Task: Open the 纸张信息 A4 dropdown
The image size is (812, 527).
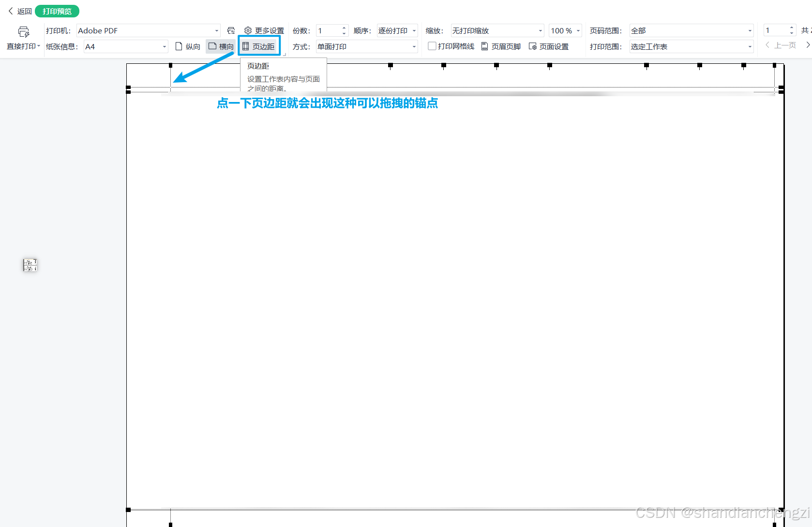Action: point(126,46)
